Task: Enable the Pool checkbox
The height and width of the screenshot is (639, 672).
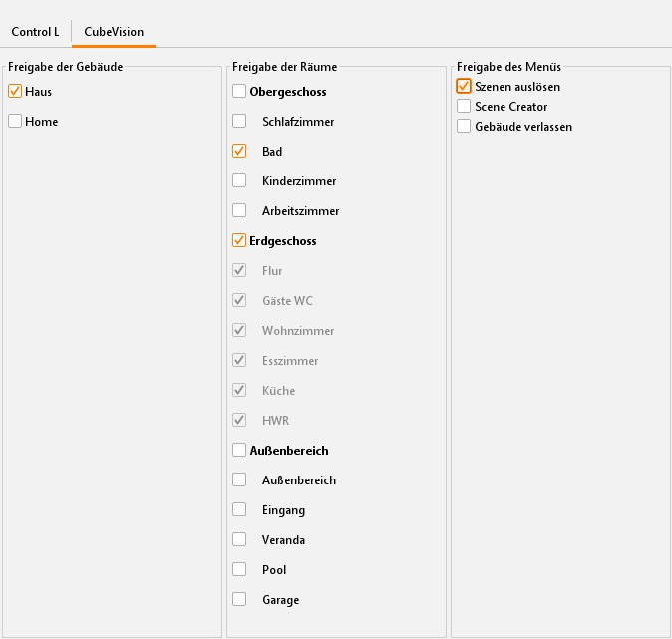Action: 239,570
